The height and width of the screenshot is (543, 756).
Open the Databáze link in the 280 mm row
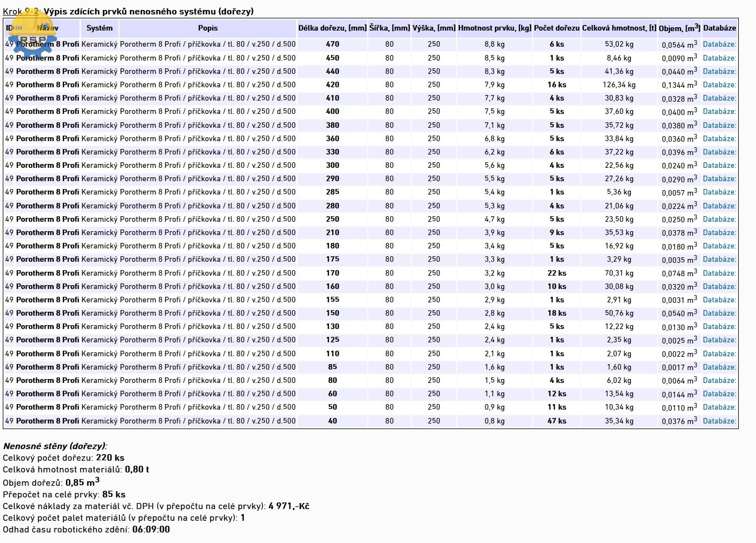pos(719,206)
